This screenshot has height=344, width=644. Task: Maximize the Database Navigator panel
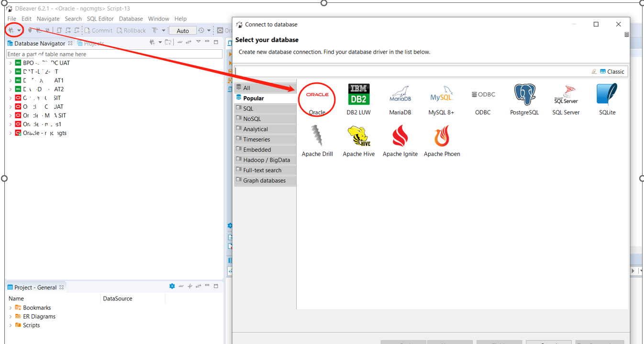pos(216,42)
